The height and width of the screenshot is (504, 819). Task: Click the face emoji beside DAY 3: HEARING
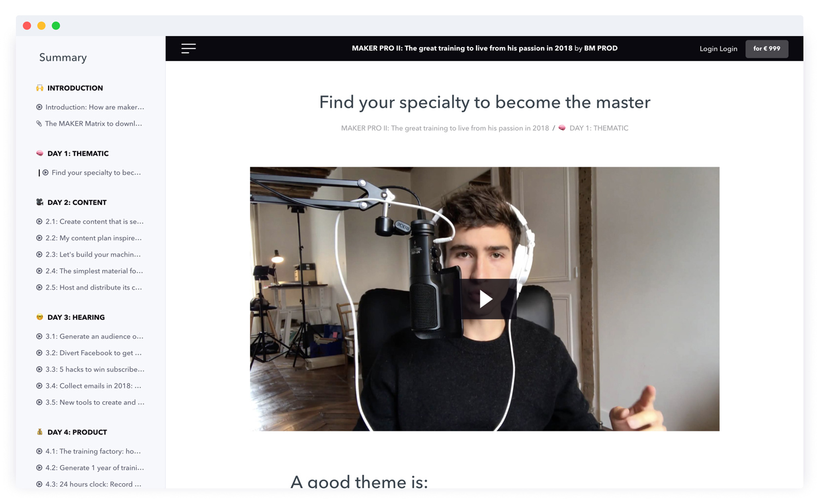[39, 317]
